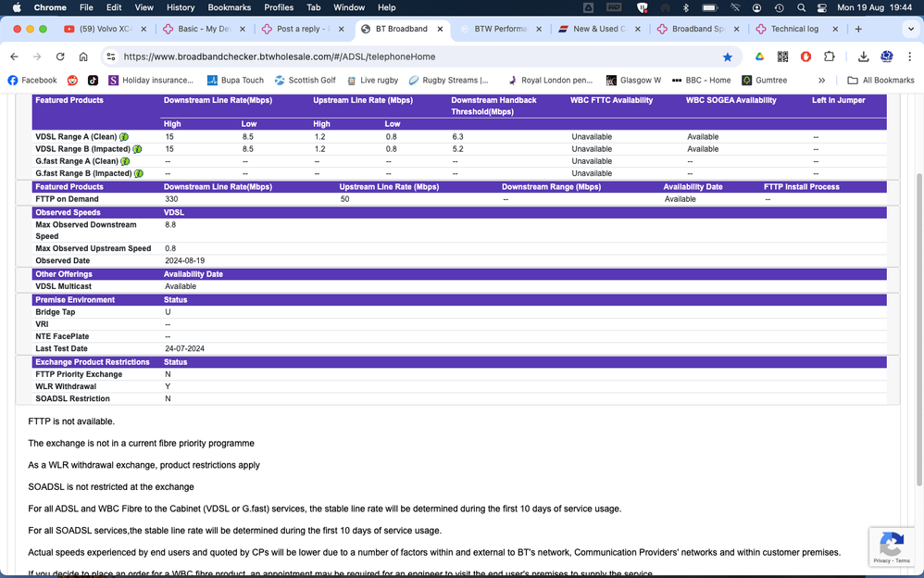Click the info icon beside VDSL Range A (Clean)
924x578 pixels.
pos(124,137)
